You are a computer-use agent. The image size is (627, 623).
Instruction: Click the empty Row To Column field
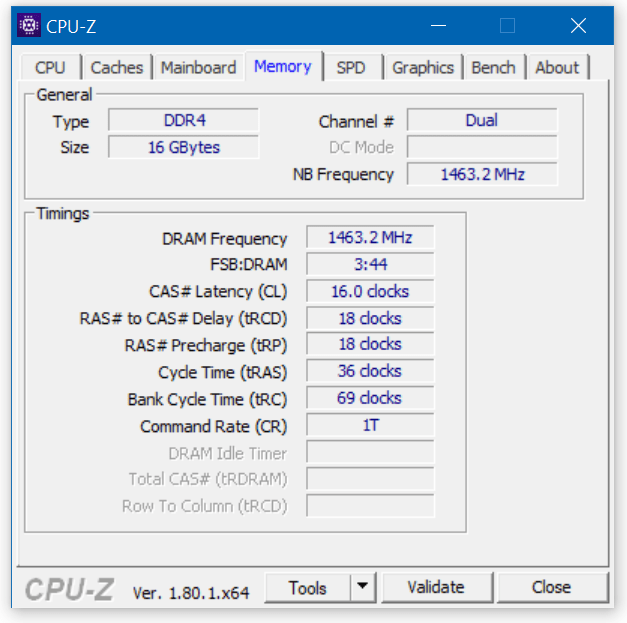click(370, 506)
